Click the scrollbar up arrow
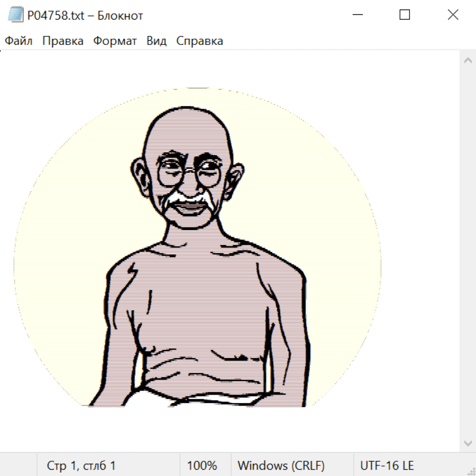 (x=468, y=61)
